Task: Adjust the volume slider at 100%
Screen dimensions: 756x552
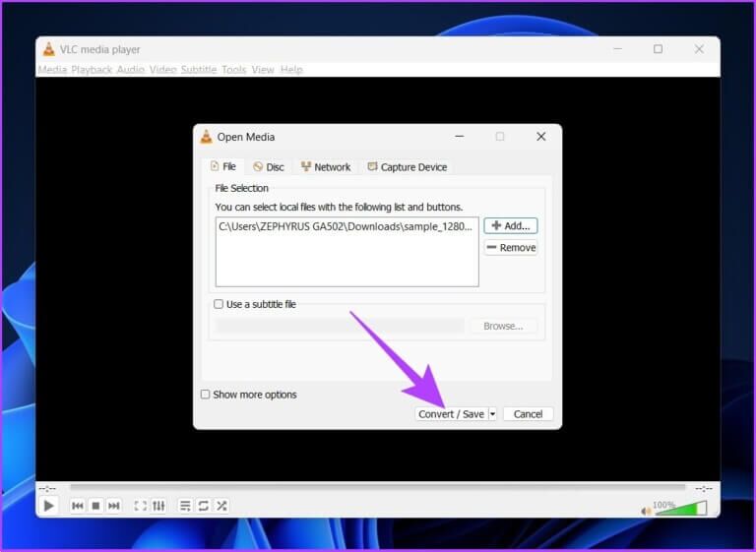Action: coord(681,508)
